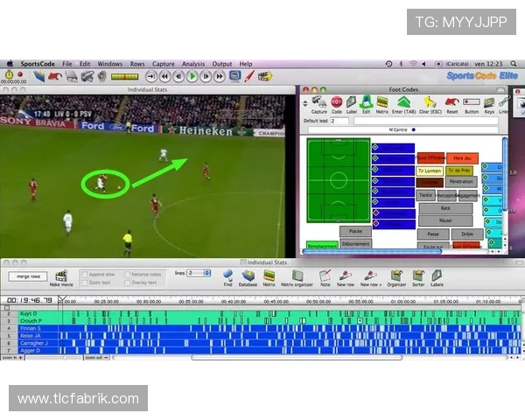Select the Matrix tool in Foot Codes toolbar

click(381, 103)
